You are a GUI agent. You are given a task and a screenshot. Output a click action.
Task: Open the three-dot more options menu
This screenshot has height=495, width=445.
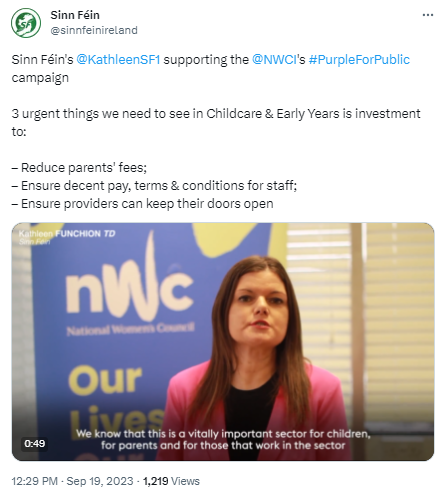(428, 15)
